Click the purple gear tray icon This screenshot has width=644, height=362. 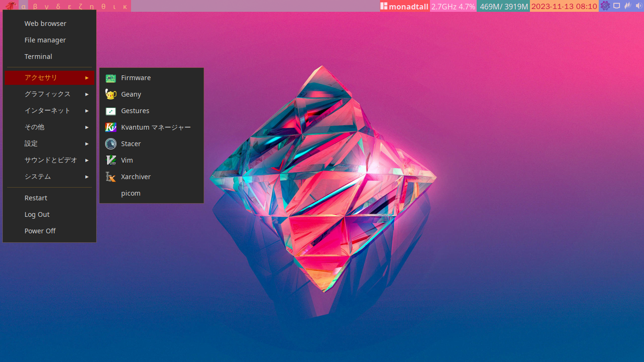coord(605,6)
